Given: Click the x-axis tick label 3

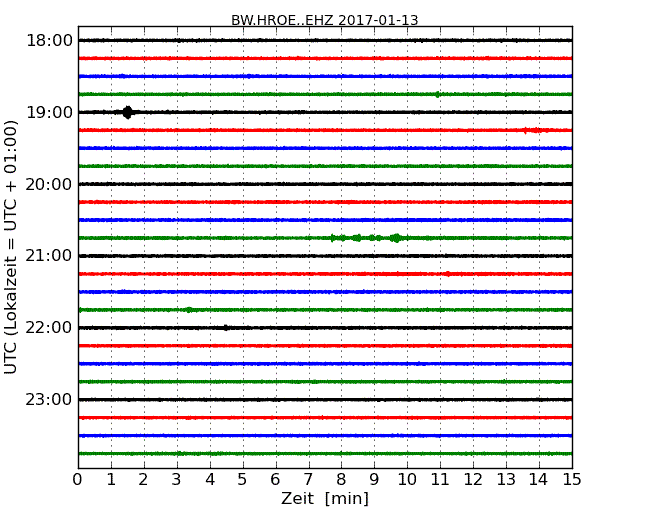Looking at the screenshot, I should tap(176, 479).
